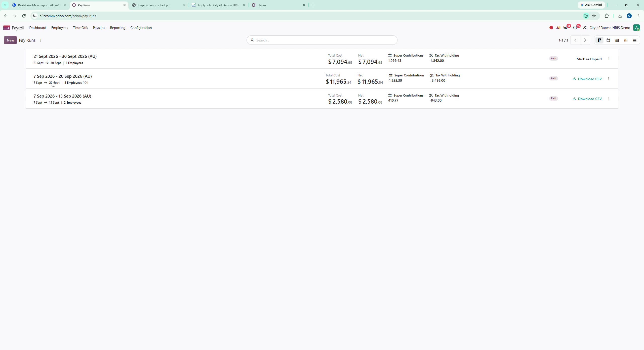Switch to calendar view icon
This screenshot has width=644, height=350.
tap(608, 40)
